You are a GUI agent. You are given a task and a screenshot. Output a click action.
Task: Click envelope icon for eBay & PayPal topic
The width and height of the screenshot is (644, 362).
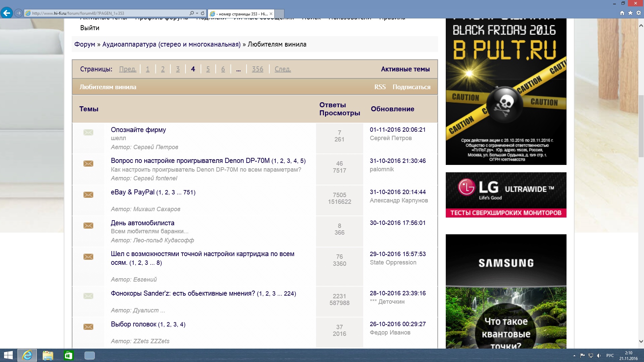[88, 195]
